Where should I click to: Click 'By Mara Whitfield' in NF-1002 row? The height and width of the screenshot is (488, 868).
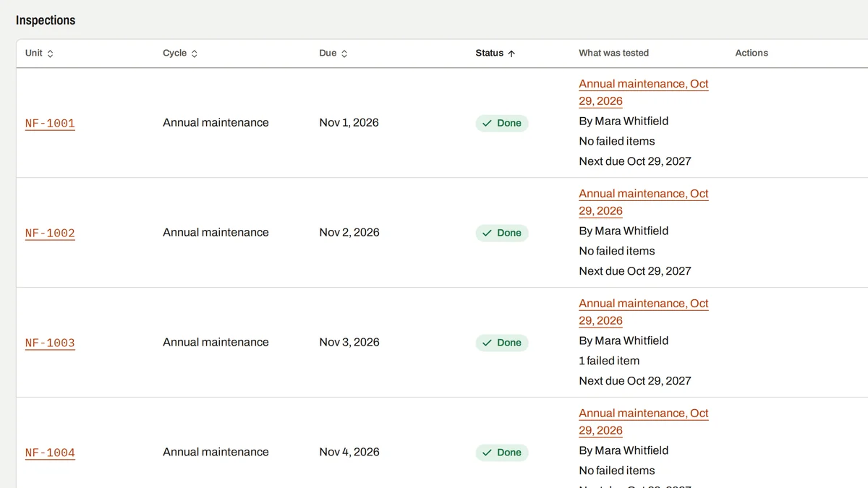pos(624,231)
